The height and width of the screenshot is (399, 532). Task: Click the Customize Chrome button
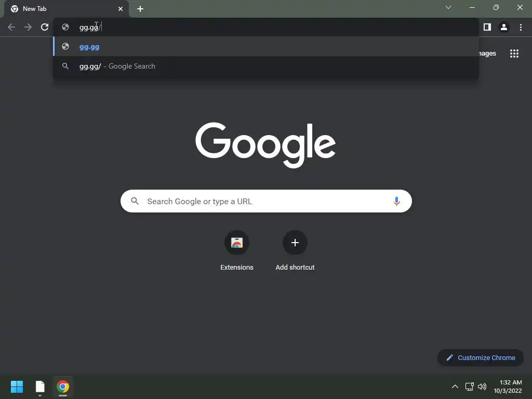(481, 357)
